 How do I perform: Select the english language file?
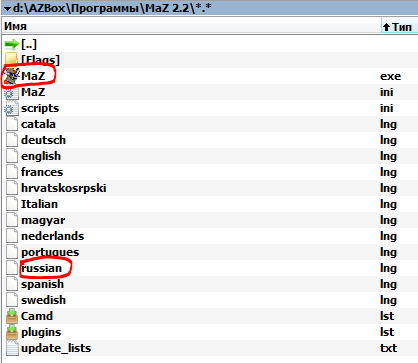click(41, 156)
